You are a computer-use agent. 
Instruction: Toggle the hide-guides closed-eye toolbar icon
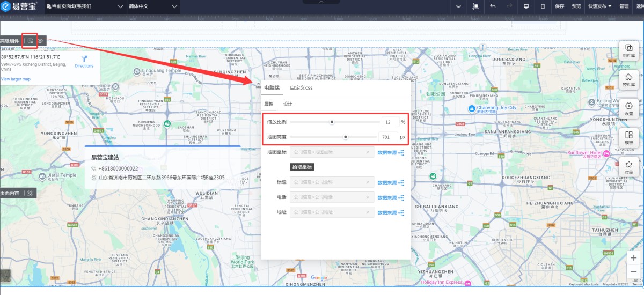[458, 6]
